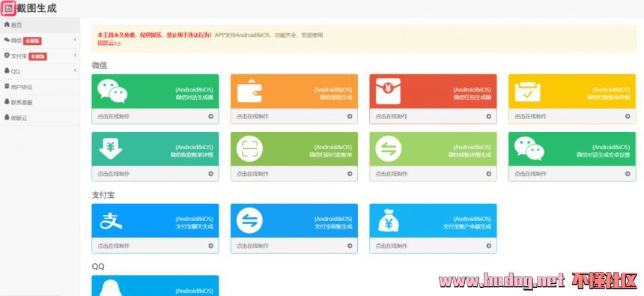
Task: Expand the QQ sidebar chevron
Action: point(75,70)
